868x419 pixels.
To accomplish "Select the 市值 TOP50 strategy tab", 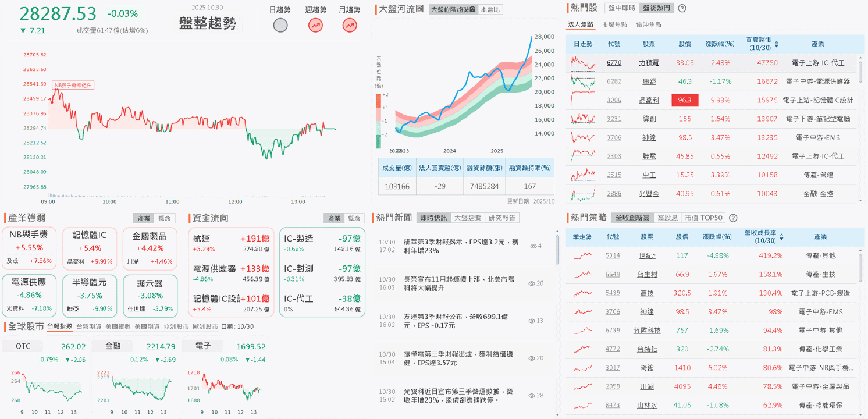I will [703, 218].
